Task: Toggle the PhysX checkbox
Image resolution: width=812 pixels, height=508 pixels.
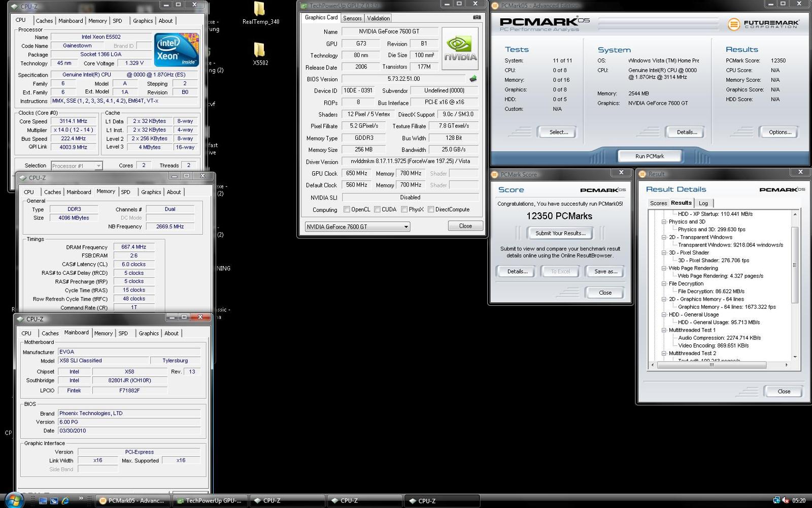Action: click(404, 209)
